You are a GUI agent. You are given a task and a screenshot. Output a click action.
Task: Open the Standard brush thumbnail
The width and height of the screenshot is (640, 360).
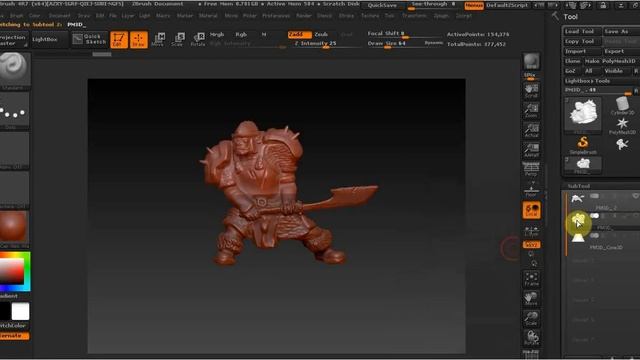[14, 69]
